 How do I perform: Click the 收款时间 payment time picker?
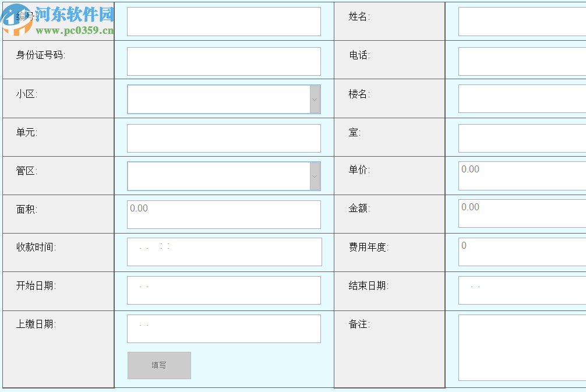224,252
